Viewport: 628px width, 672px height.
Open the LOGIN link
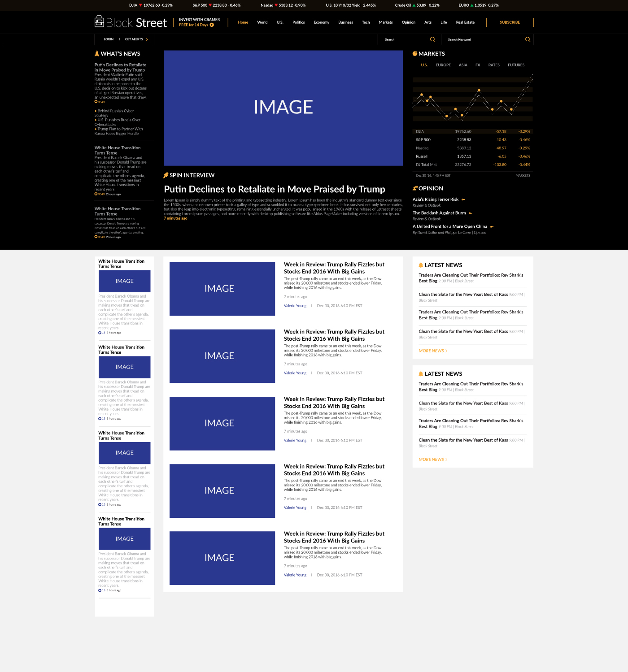coord(108,39)
